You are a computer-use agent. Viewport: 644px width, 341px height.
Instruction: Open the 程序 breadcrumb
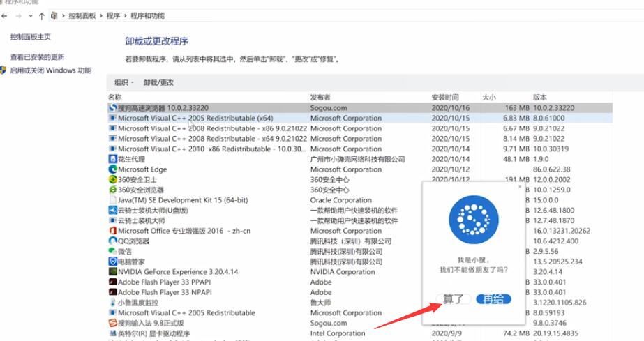pos(113,15)
